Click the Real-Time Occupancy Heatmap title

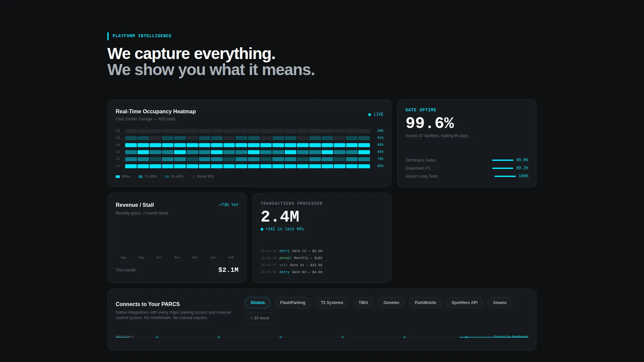[156, 111]
